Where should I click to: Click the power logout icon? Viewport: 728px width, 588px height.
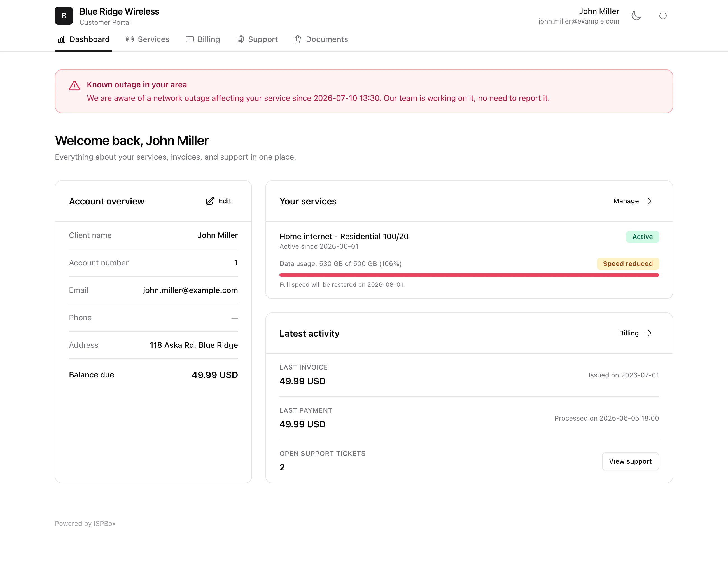pos(663,16)
